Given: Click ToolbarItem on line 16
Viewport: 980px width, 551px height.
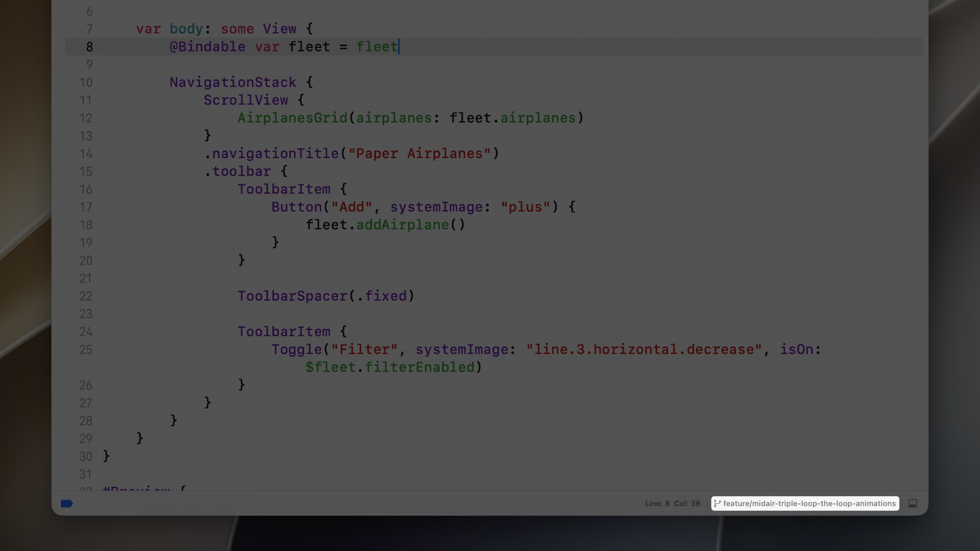Looking at the screenshot, I should 284,189.
